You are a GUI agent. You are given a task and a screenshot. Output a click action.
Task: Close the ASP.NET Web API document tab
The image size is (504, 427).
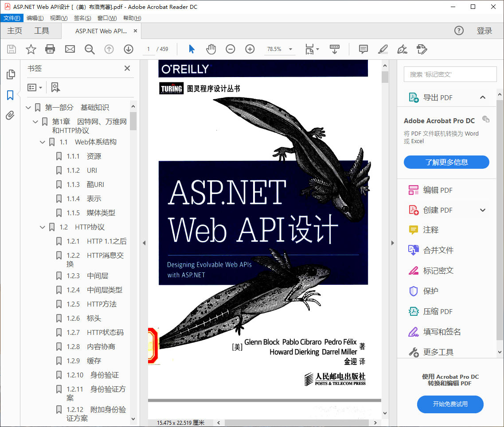coord(135,31)
